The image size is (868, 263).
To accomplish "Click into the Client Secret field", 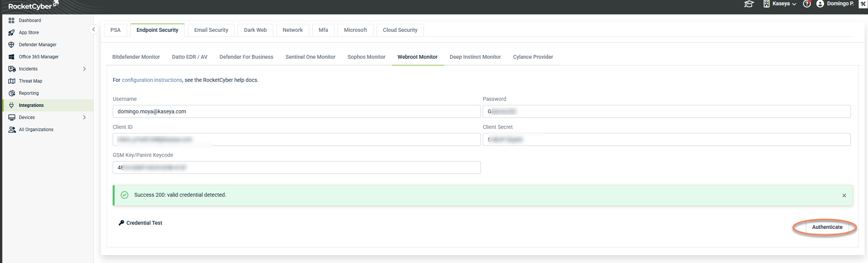I will (x=666, y=139).
